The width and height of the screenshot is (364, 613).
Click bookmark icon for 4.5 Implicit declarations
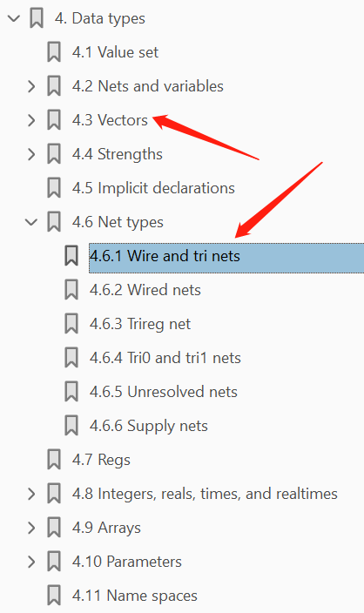(54, 188)
